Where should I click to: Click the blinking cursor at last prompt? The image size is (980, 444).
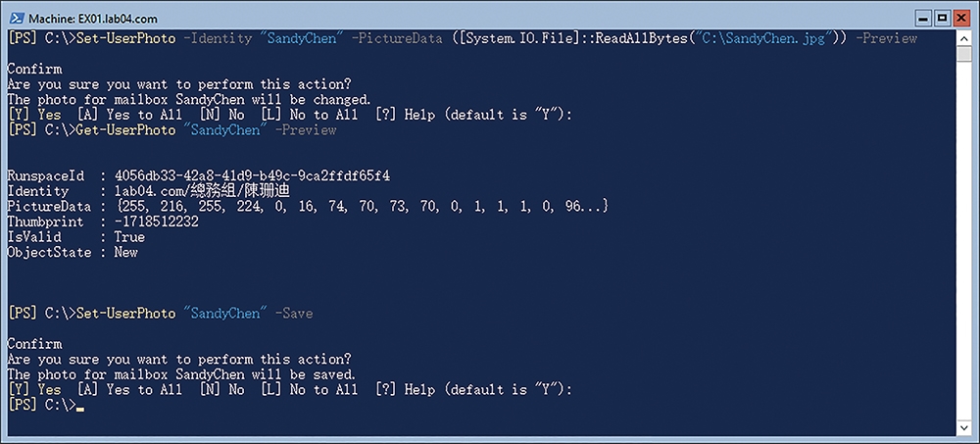(78, 405)
